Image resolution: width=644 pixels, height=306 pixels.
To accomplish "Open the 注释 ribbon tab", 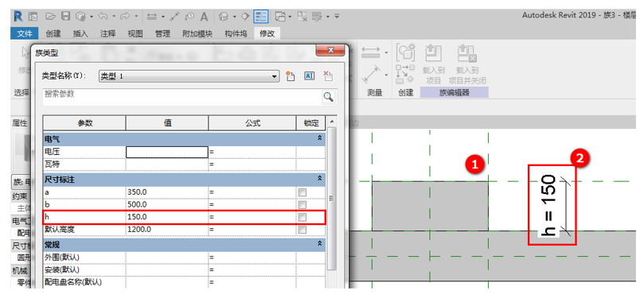I will click(x=107, y=33).
